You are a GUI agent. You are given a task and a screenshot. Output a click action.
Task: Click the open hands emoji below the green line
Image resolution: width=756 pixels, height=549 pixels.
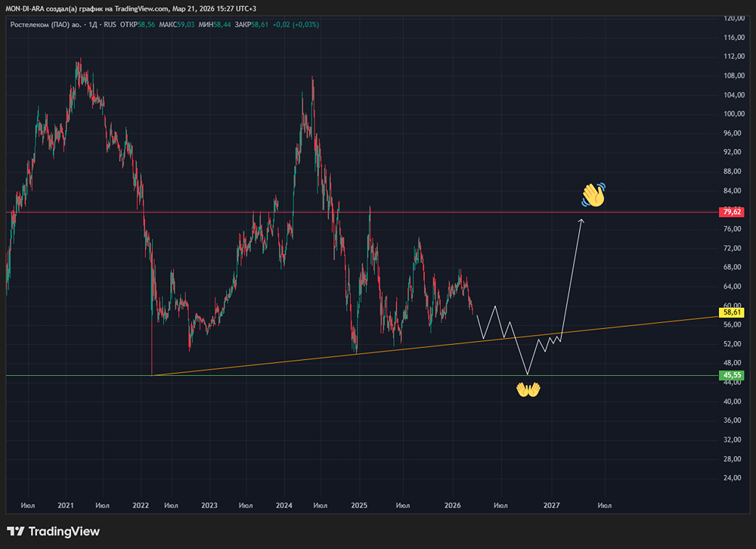coord(528,389)
